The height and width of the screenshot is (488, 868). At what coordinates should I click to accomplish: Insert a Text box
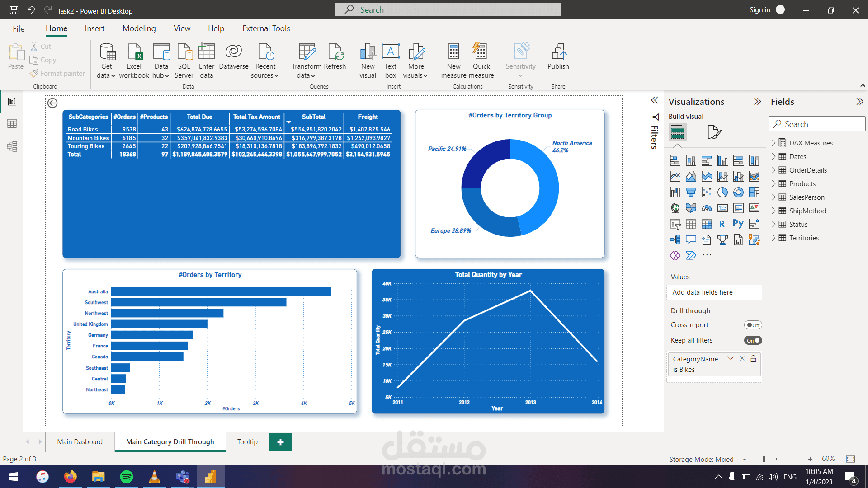391,61
